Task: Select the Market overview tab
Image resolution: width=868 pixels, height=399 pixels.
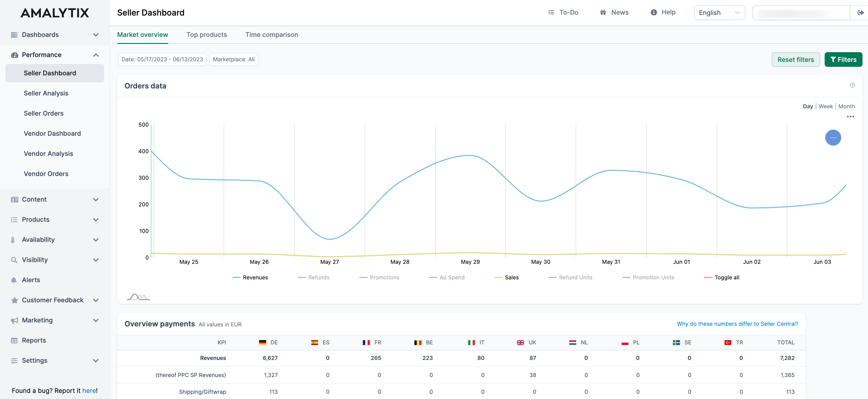Action: [143, 35]
